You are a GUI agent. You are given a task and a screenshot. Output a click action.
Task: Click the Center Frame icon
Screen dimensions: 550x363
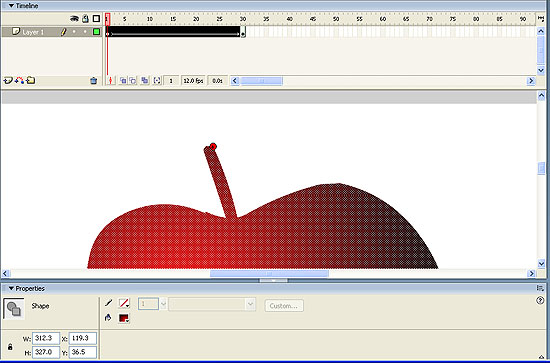(x=110, y=81)
